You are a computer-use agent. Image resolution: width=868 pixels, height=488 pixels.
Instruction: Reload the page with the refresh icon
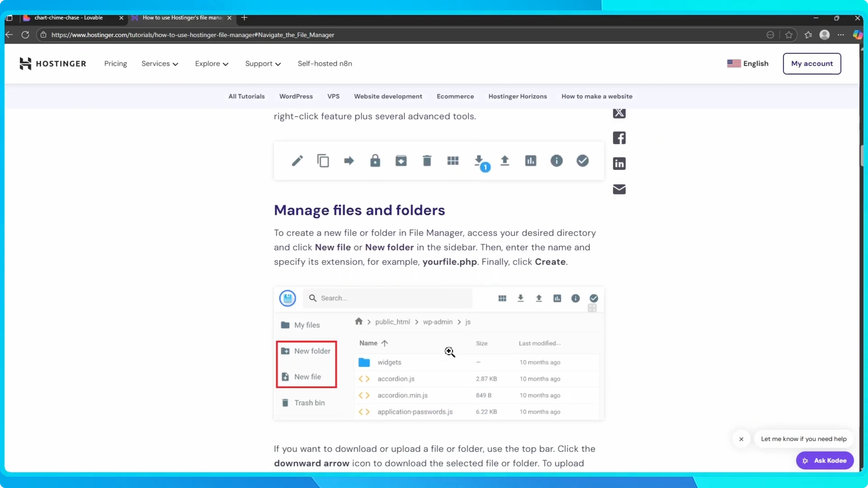coord(25,35)
